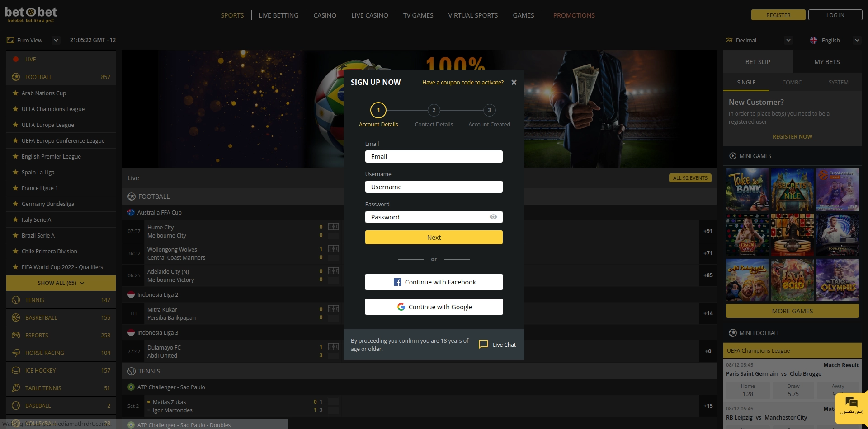The width and height of the screenshot is (868, 429).
Task: Open Secrets of the Nile game thumbnail
Action: [x=793, y=190]
